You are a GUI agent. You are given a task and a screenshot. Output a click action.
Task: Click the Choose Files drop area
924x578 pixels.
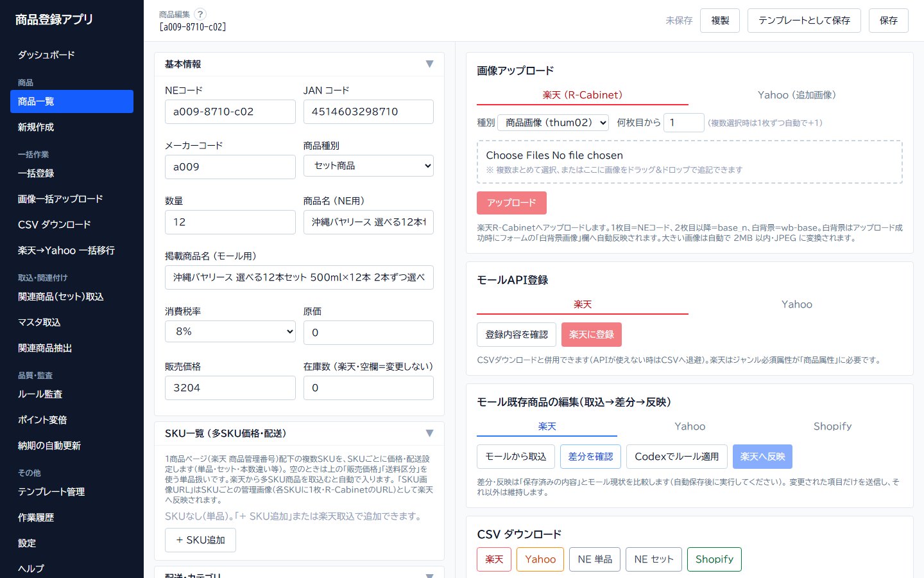tap(690, 162)
